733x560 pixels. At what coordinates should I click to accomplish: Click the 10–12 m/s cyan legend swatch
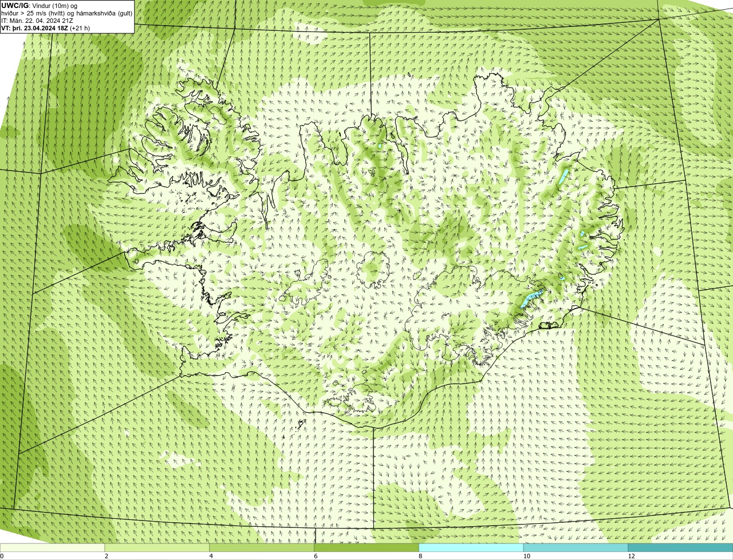(576, 548)
